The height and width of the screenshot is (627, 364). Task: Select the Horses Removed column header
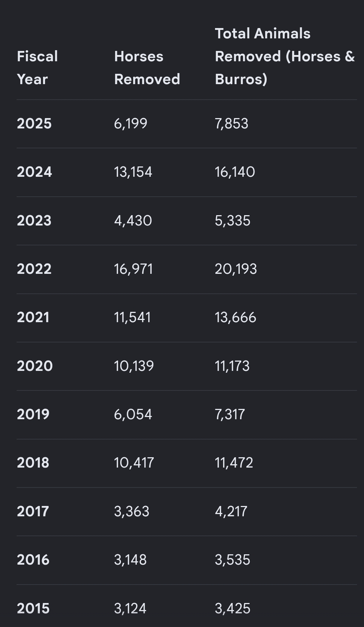pos(147,68)
